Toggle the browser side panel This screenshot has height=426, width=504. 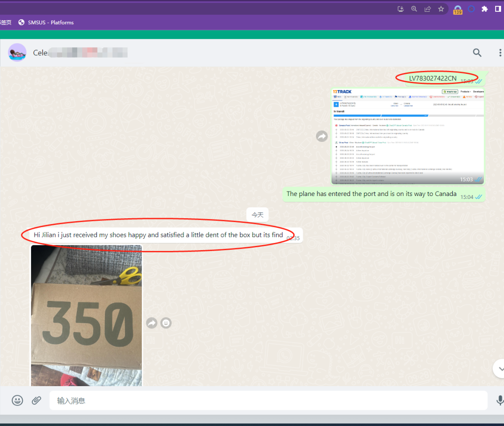498,9
